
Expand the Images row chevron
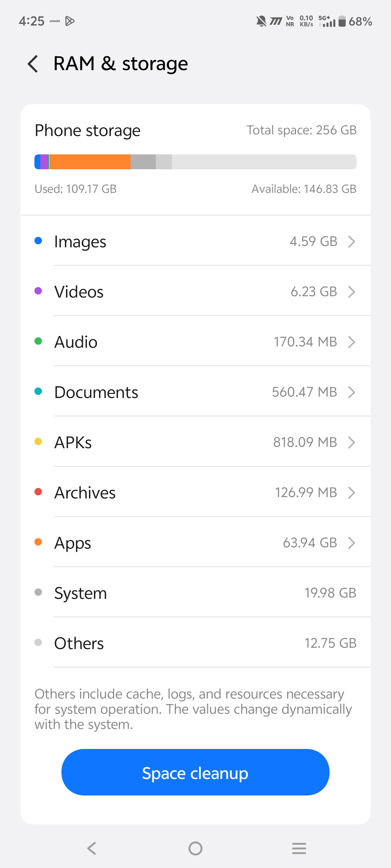tap(351, 241)
